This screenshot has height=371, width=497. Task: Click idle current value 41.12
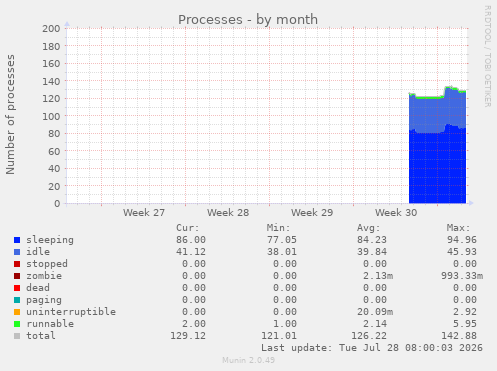(x=191, y=252)
